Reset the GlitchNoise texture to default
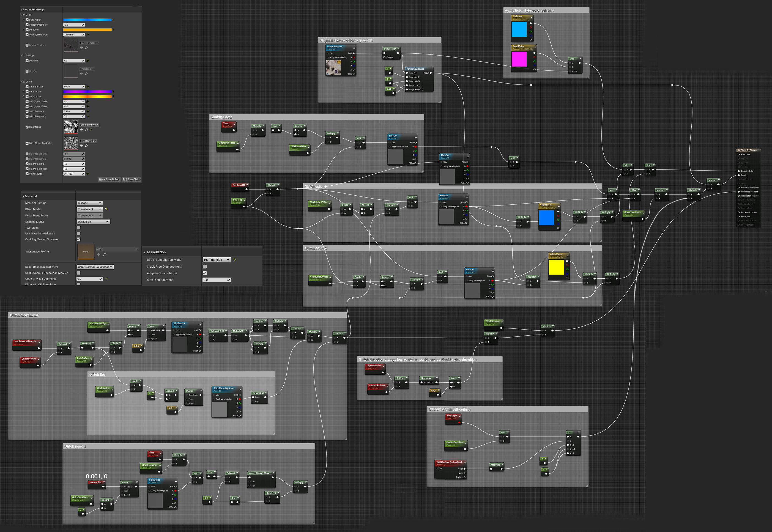Viewport: 772px width, 532px height. coord(90,129)
